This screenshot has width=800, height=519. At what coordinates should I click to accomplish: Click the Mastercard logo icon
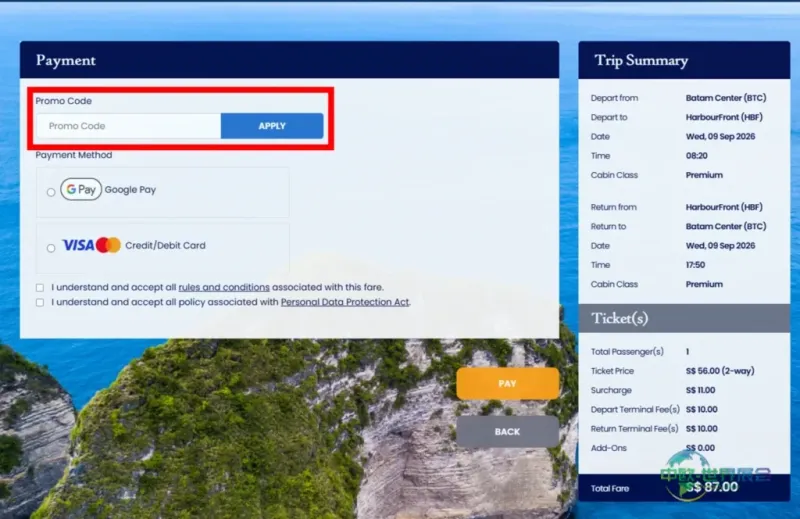click(108, 245)
